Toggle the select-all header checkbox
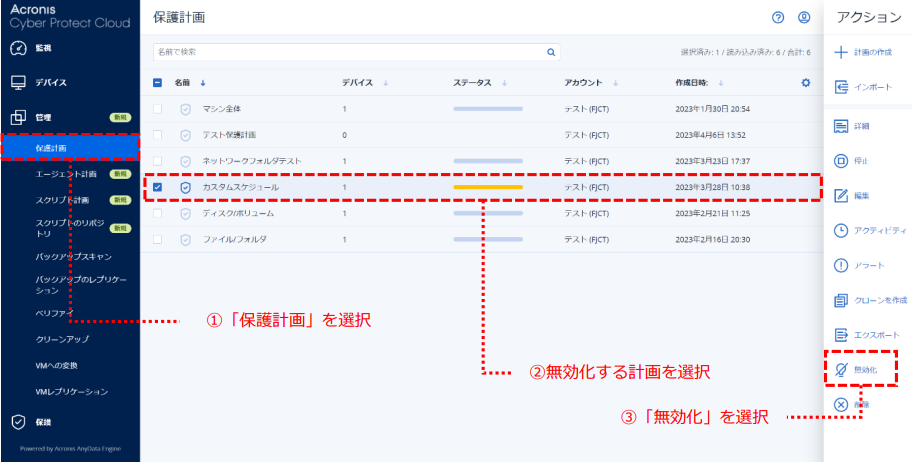 click(158, 83)
